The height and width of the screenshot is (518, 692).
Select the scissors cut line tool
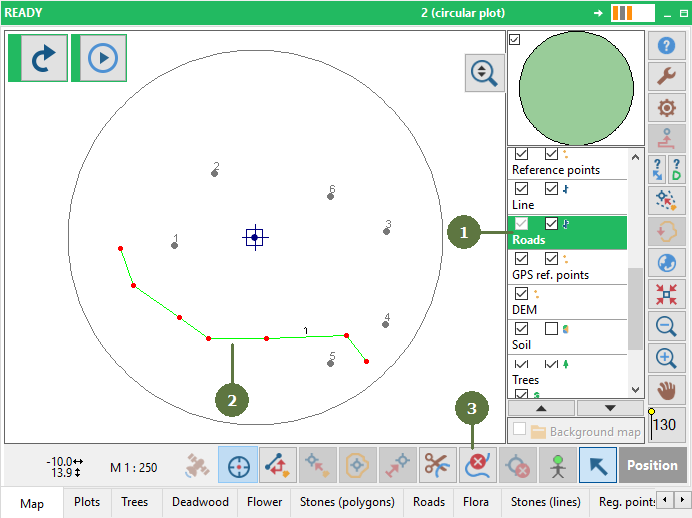(x=438, y=465)
